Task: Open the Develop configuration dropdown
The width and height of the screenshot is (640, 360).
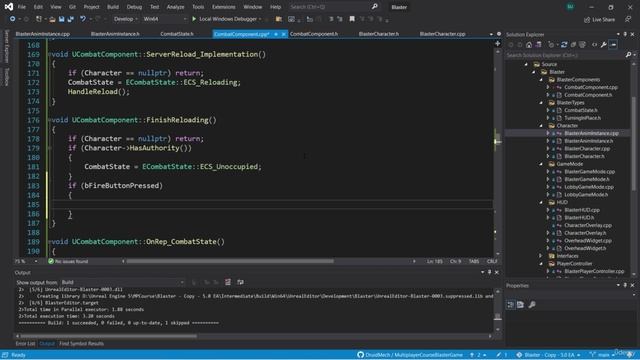Action: pyautogui.click(x=125, y=19)
